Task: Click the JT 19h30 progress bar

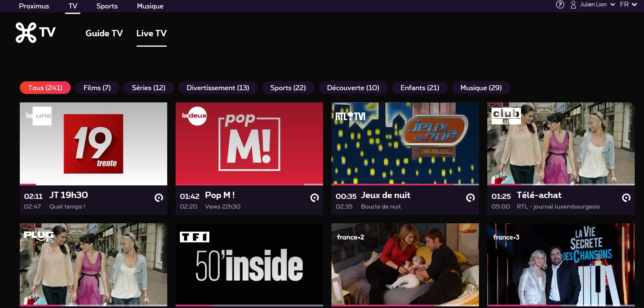Action: [x=94, y=185]
